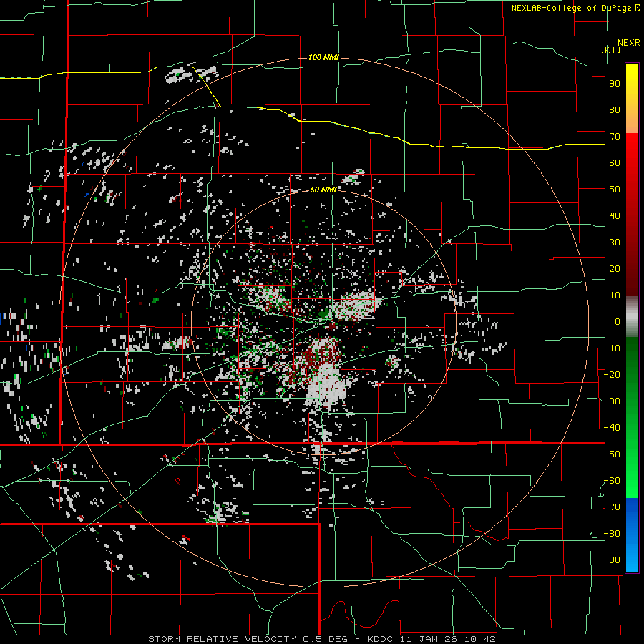The width and height of the screenshot is (644, 644).
Task: Click the 0 label on velocity scale
Action: click(x=618, y=322)
